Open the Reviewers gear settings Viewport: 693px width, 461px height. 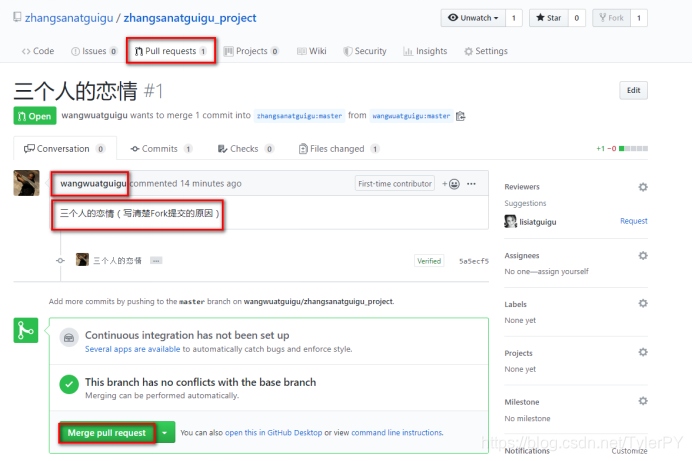[643, 187]
